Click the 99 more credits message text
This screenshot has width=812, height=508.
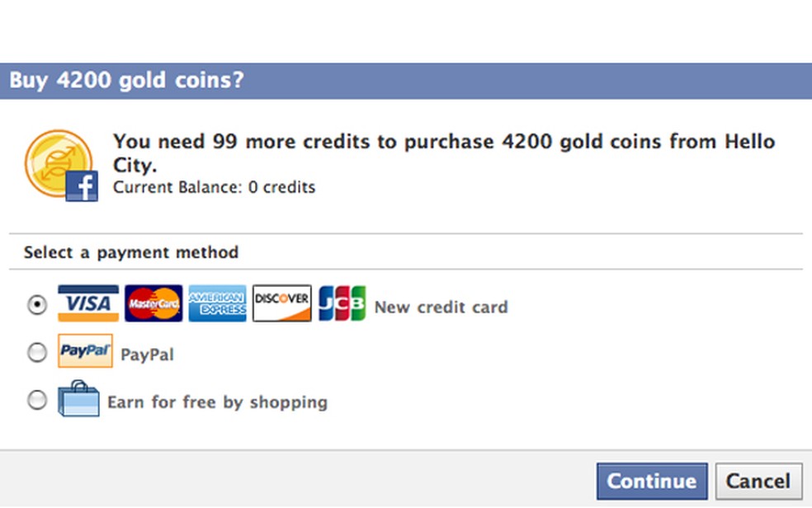pos(443,142)
